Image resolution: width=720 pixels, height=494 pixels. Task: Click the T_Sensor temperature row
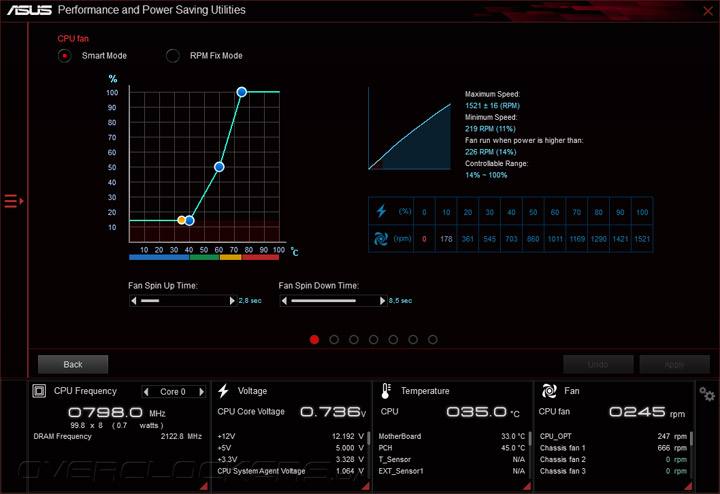click(451, 460)
